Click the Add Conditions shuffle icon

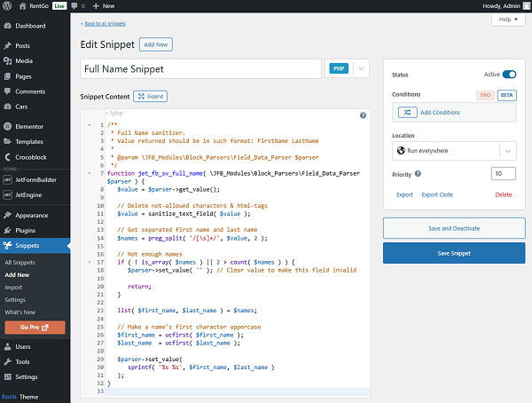click(x=406, y=113)
